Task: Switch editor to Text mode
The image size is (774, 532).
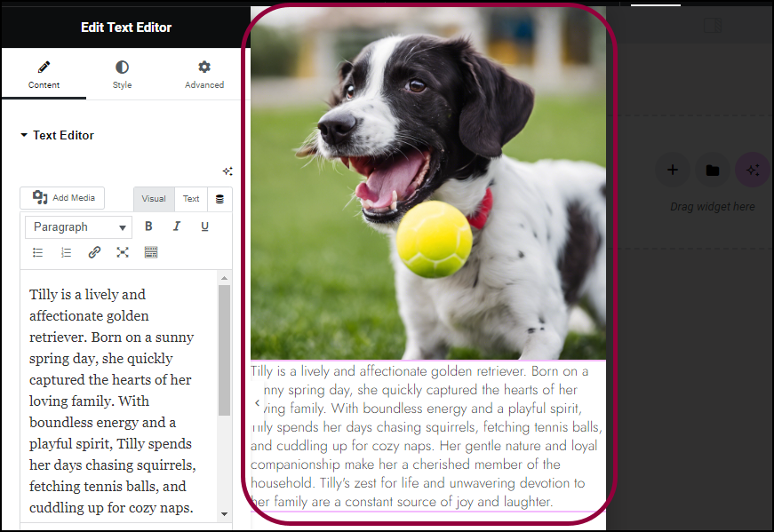Action: [x=191, y=199]
